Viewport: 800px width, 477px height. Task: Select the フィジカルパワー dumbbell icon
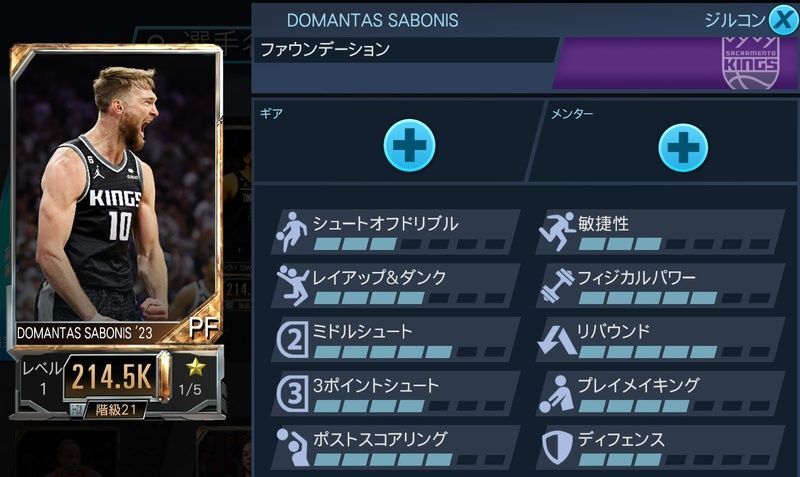pyautogui.click(x=557, y=285)
